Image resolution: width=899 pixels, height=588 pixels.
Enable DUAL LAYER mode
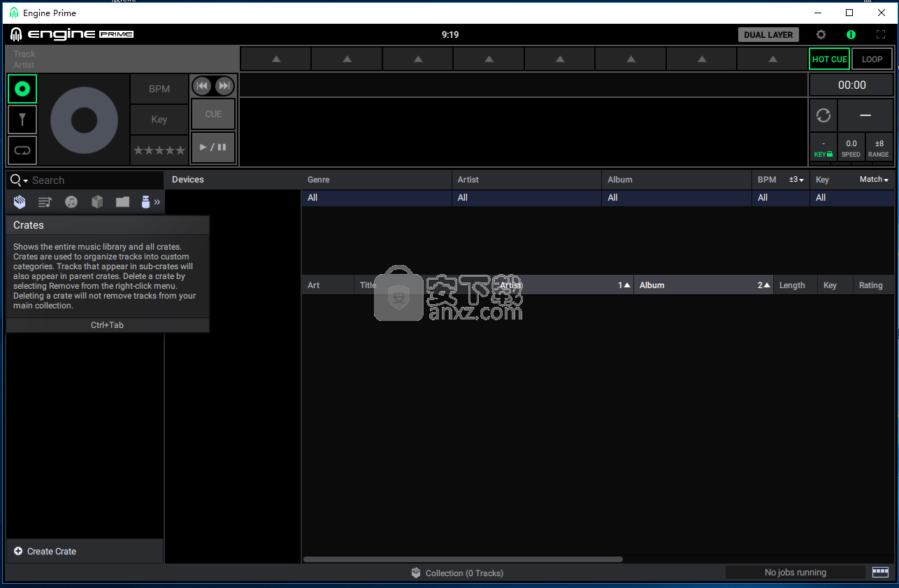[x=768, y=34]
